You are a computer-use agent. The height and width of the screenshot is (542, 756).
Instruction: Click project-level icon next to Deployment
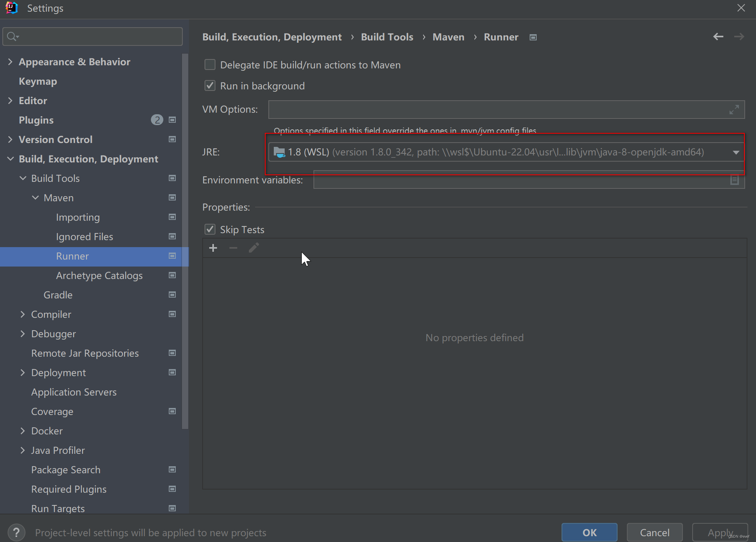[172, 372]
